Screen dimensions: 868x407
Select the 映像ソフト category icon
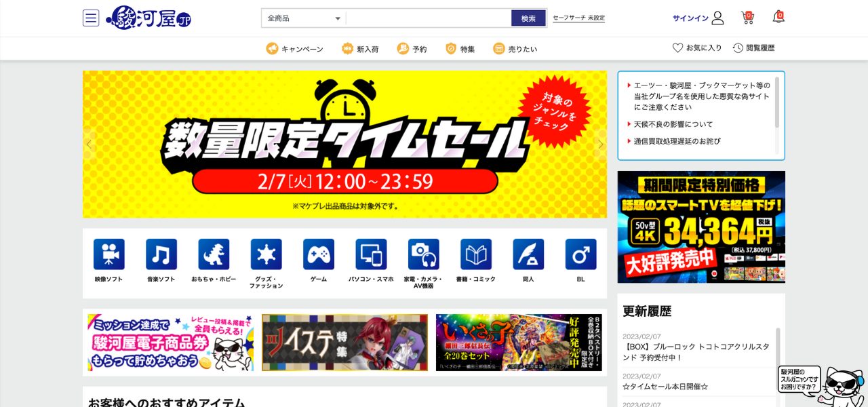pos(108,254)
